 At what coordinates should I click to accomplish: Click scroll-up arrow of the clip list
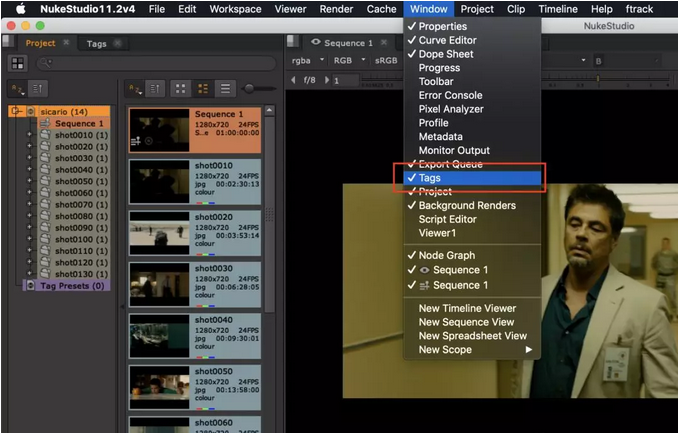point(269,111)
